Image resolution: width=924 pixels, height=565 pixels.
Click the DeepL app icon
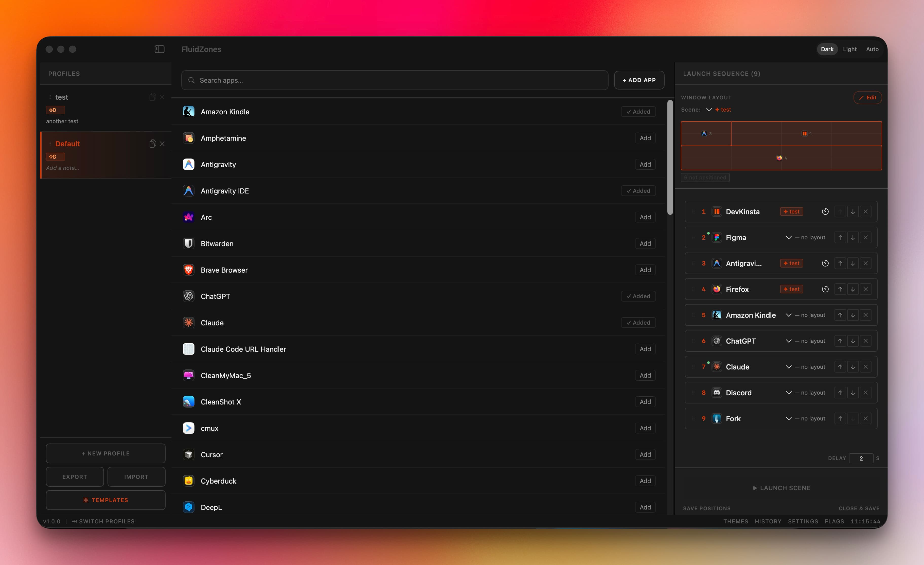(189, 507)
